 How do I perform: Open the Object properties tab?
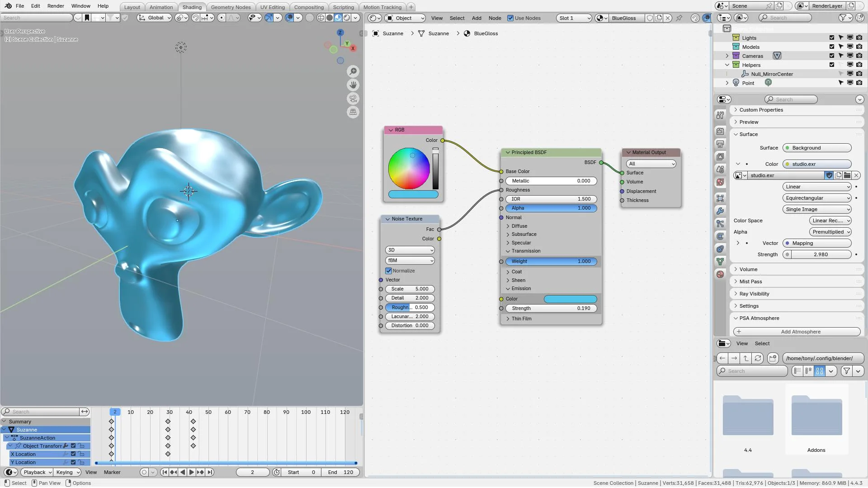click(x=720, y=198)
